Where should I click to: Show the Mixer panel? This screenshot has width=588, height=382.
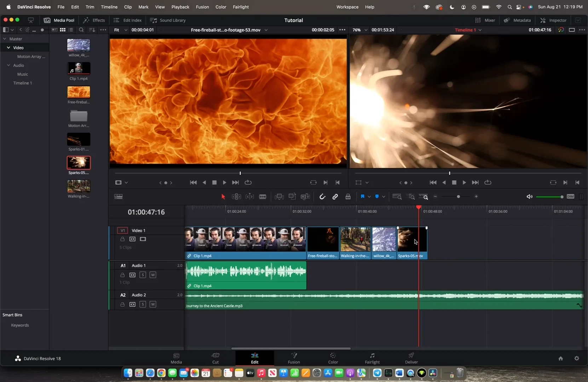pos(486,20)
